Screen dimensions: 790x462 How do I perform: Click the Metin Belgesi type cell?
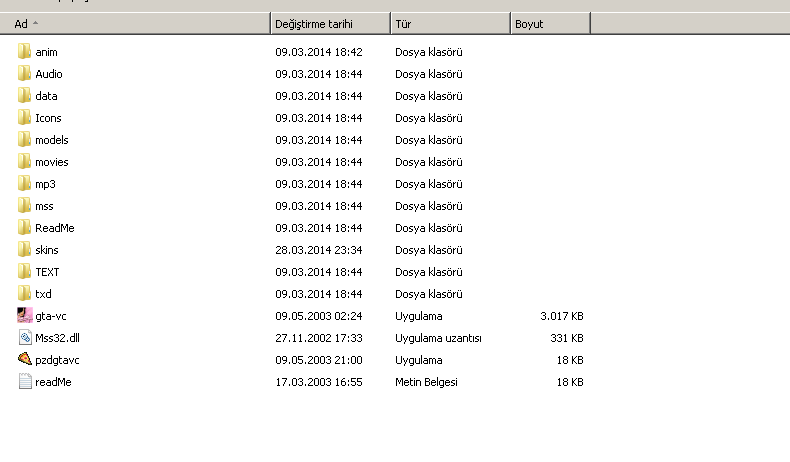point(426,382)
